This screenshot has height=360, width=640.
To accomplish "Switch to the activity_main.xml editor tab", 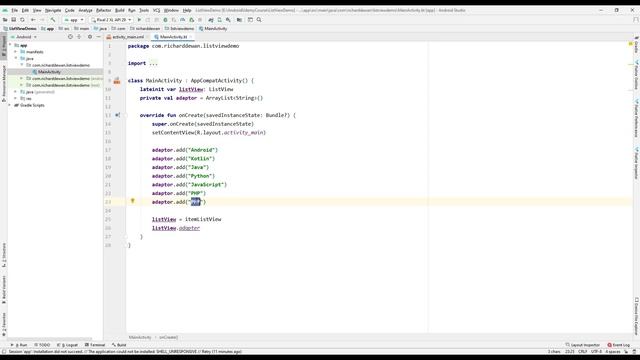I will [128, 37].
